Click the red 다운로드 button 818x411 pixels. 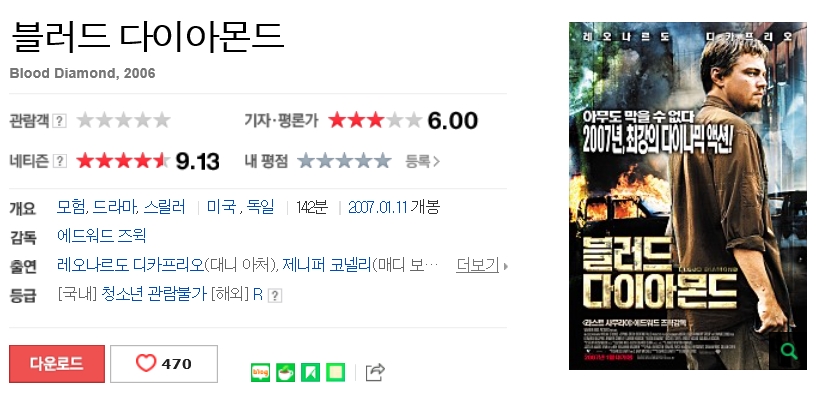(57, 364)
